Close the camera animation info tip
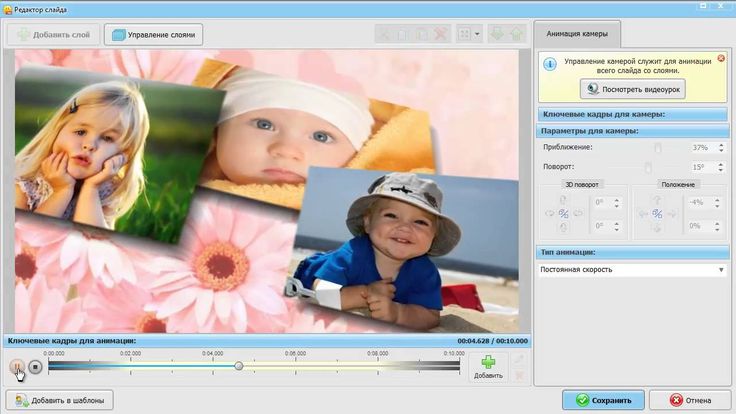This screenshot has height=414, width=736. click(721, 59)
